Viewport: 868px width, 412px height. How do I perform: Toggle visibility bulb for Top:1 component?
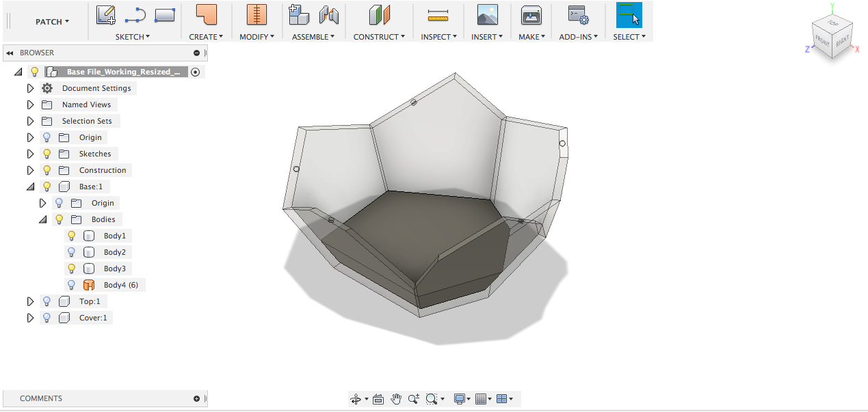coord(47,301)
